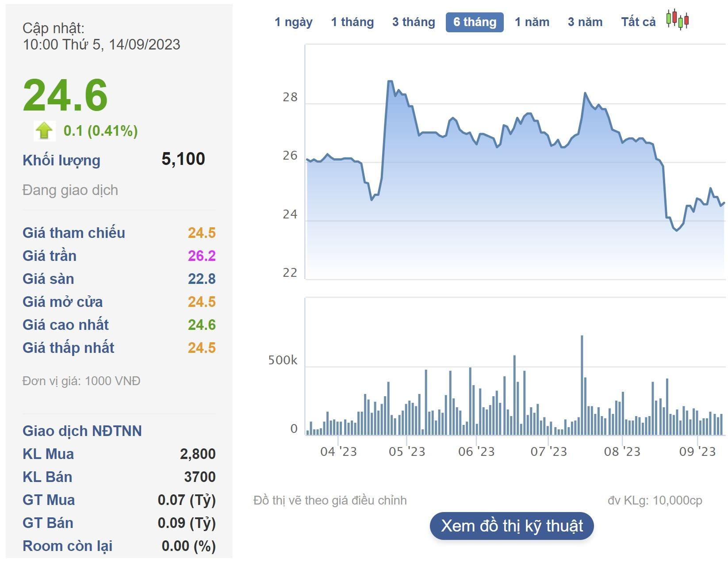Viewport: 728px width, 566px height.
Task: Click the volume value 5,100
Action: point(183,159)
